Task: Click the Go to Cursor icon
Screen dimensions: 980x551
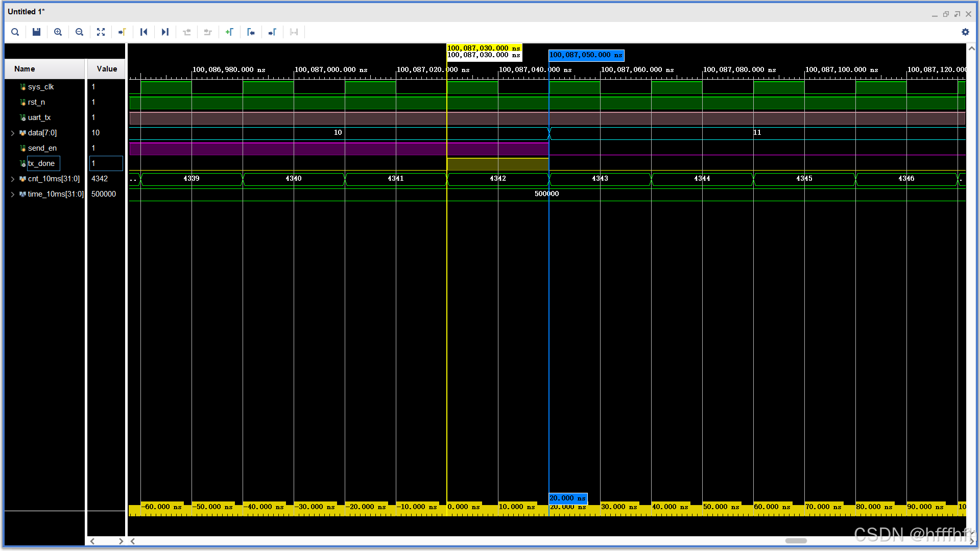Action: [122, 32]
